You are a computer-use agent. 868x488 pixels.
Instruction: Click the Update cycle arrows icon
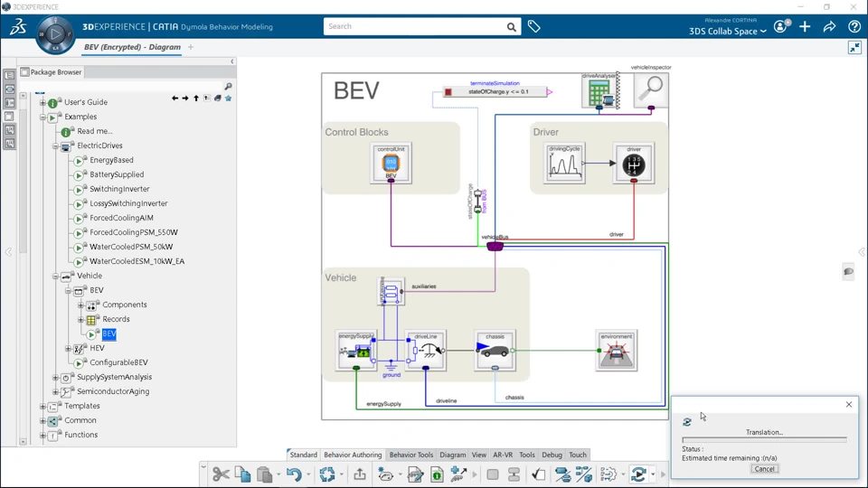pyautogui.click(x=327, y=474)
